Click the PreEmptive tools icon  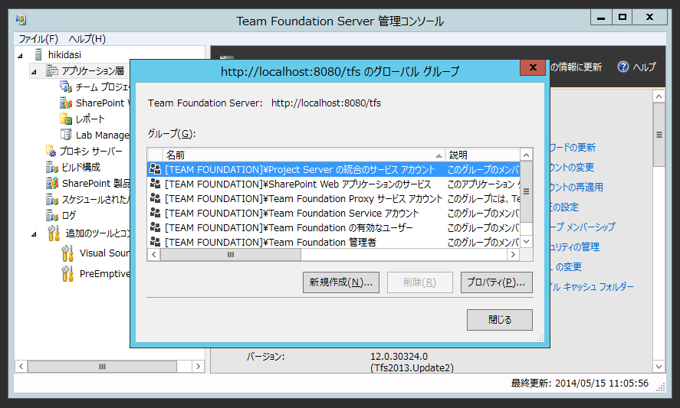68,274
